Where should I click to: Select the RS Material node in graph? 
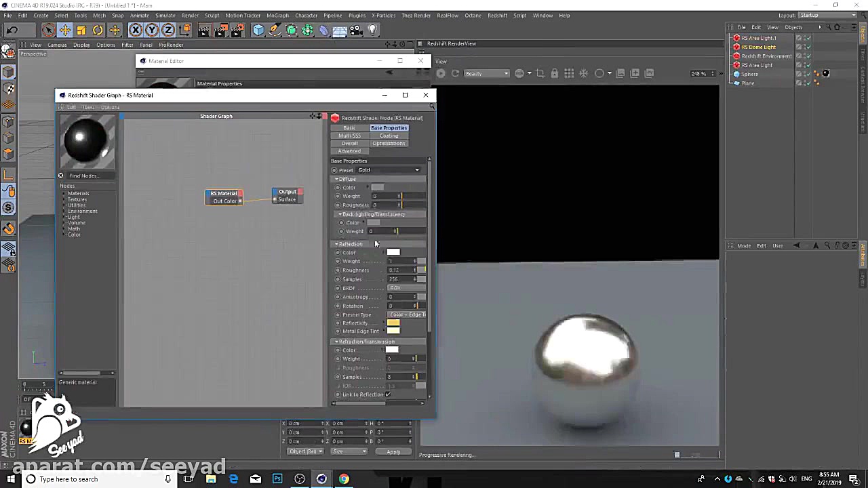click(x=223, y=193)
